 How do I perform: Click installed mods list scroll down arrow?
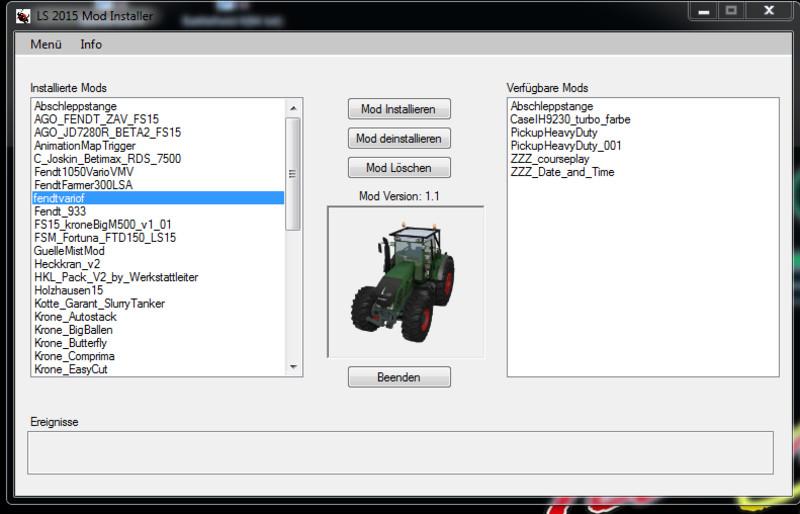(293, 368)
